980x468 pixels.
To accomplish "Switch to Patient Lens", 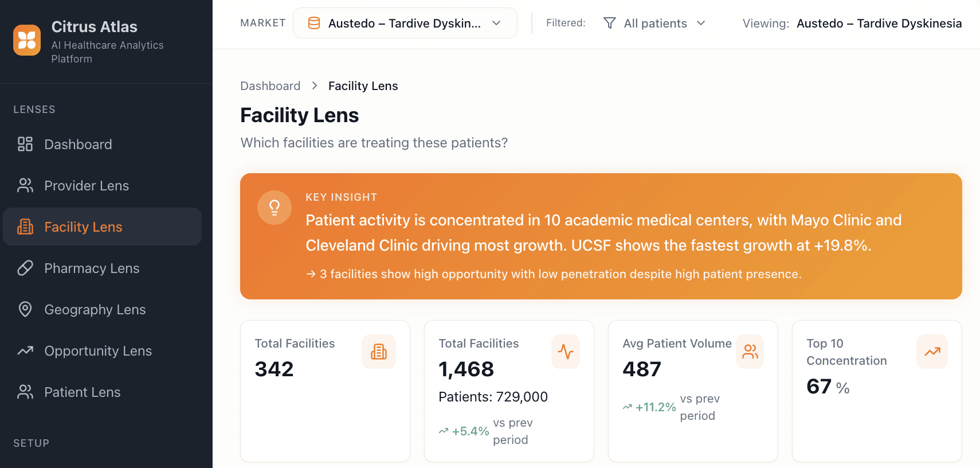I will tap(83, 392).
